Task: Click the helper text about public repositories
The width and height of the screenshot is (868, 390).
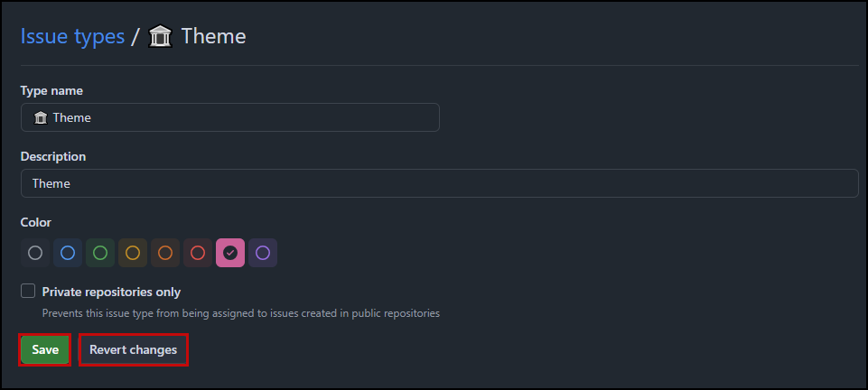Action: (241, 313)
